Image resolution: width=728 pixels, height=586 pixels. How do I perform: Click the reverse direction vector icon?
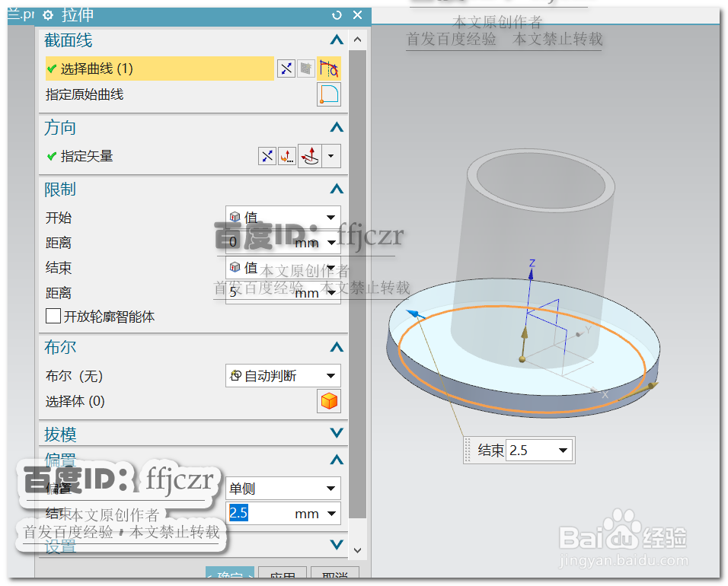pyautogui.click(x=310, y=156)
